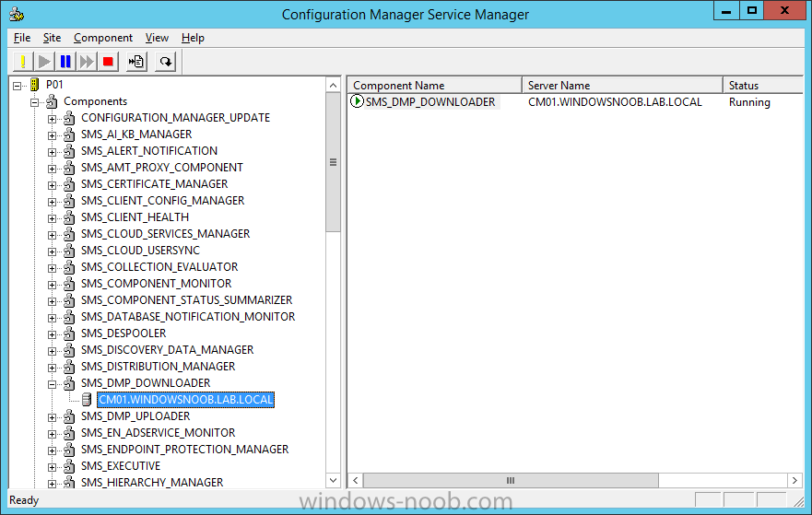Sort by Component Name column header
This screenshot has width=812, height=515.
[x=434, y=86]
